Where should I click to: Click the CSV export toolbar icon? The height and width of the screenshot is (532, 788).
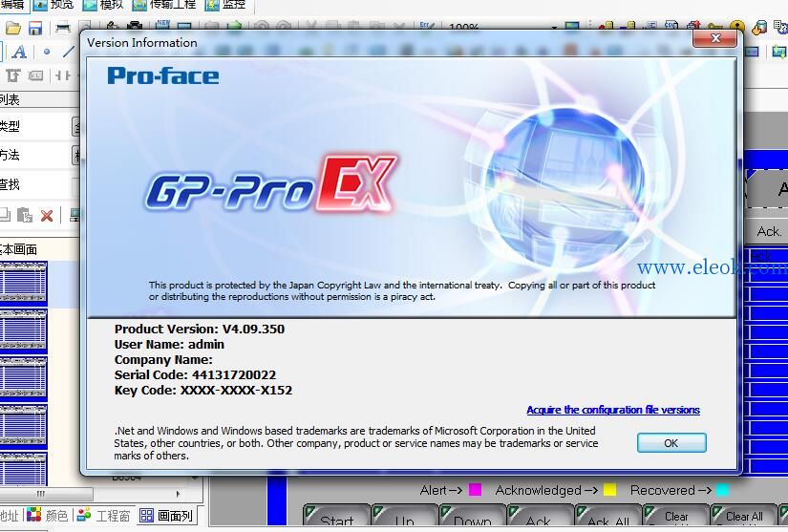[671, 25]
